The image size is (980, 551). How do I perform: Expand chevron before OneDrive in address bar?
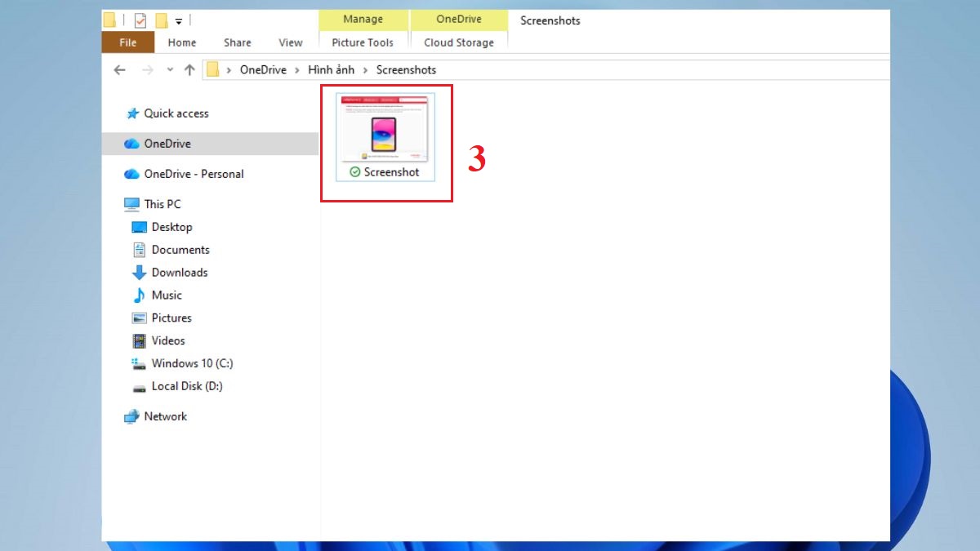tap(229, 70)
